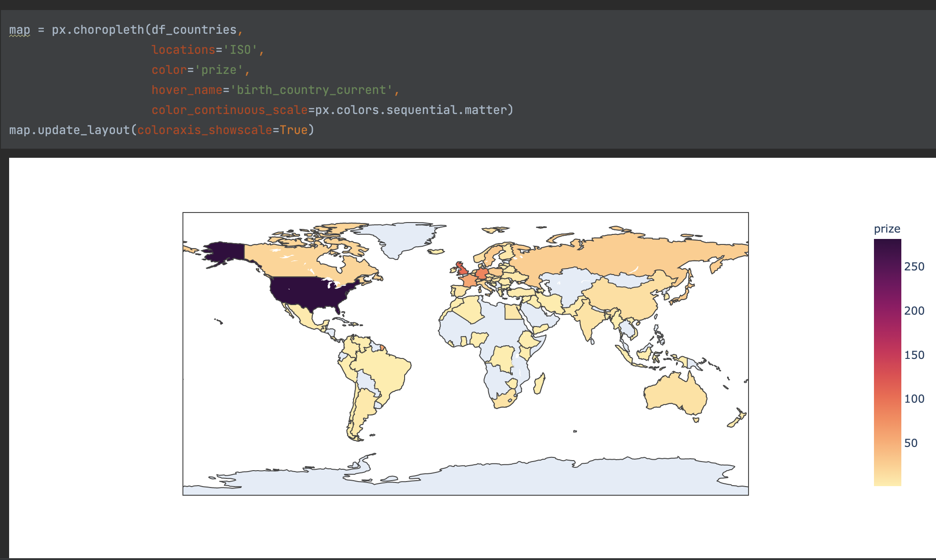Click the color_continuous_scale argument in code
936x560 pixels.
229,110
